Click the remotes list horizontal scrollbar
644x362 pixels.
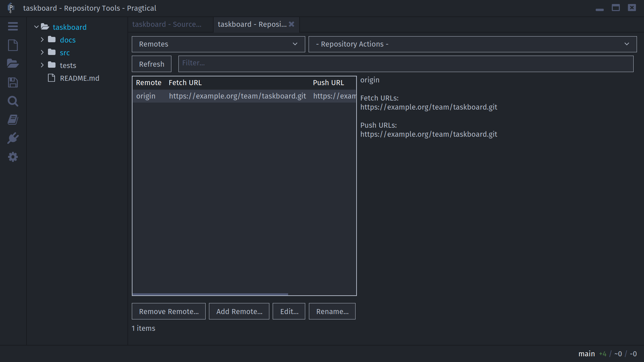[x=210, y=294]
